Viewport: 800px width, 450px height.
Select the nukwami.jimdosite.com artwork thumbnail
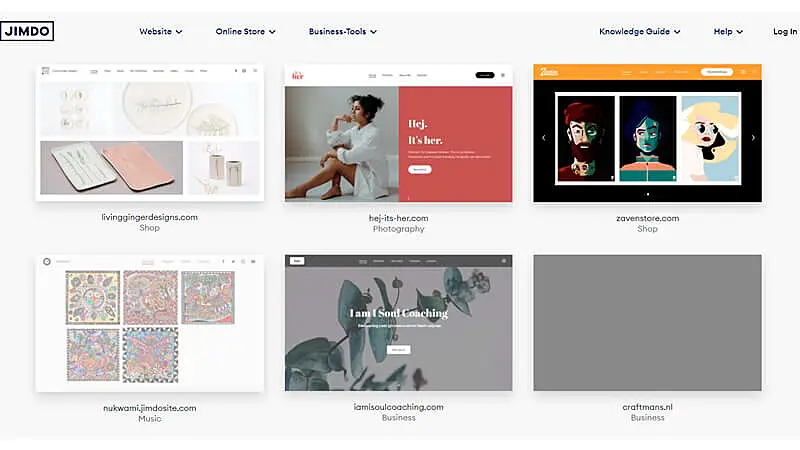pyautogui.click(x=150, y=323)
